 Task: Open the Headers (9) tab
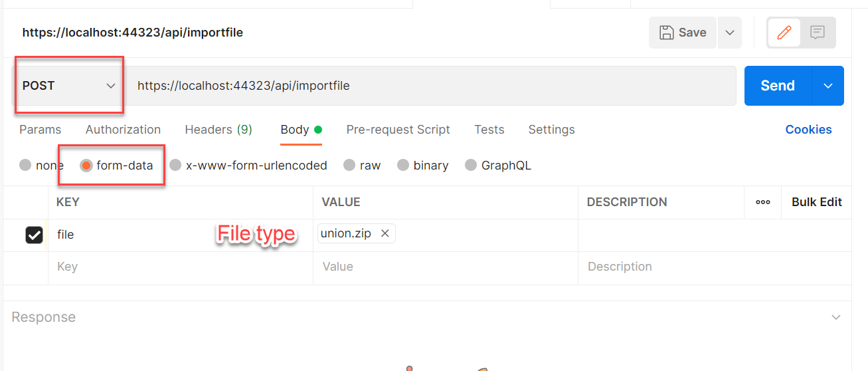point(218,130)
